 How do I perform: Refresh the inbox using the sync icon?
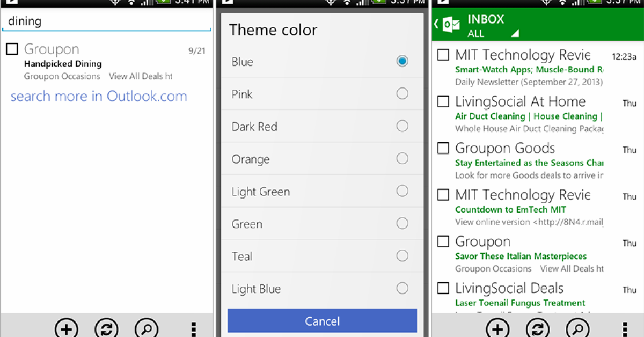click(537, 328)
